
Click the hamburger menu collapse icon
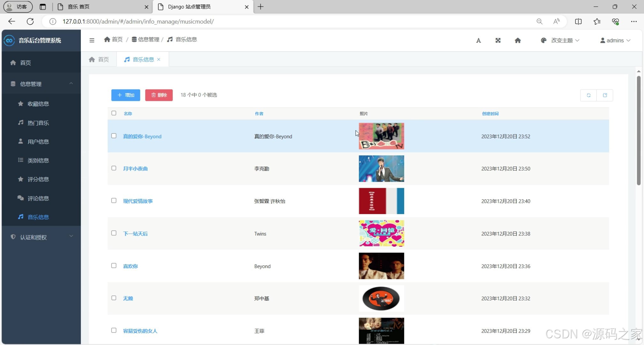[x=92, y=40]
